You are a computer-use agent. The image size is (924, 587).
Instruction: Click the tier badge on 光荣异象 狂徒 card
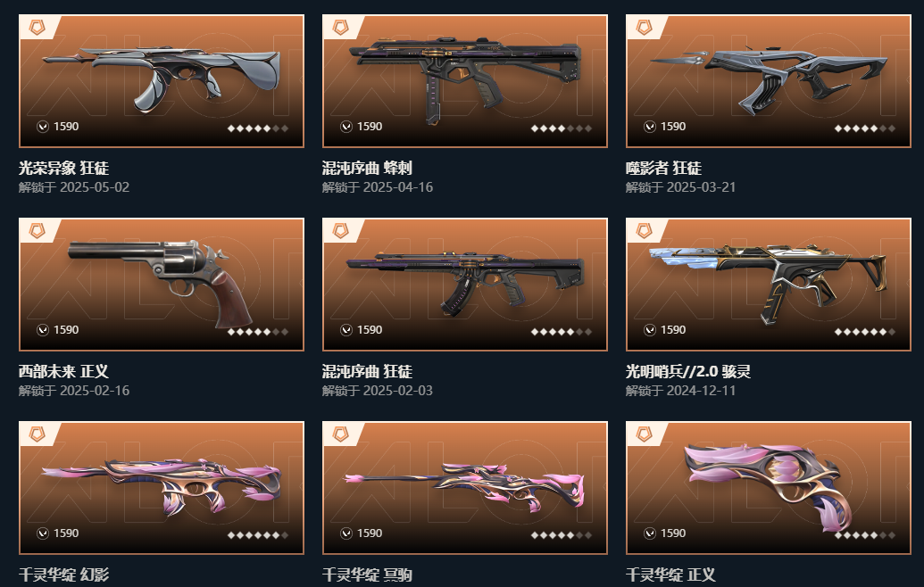(37, 27)
